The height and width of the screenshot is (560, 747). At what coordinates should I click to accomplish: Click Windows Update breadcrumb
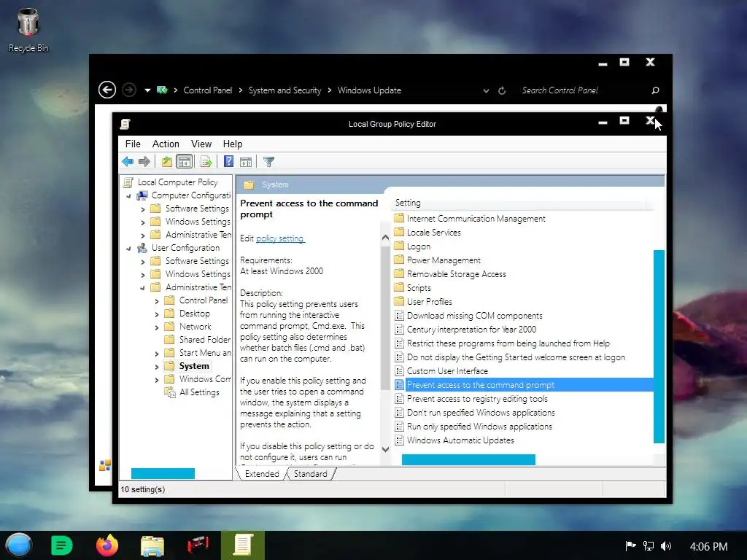(369, 90)
